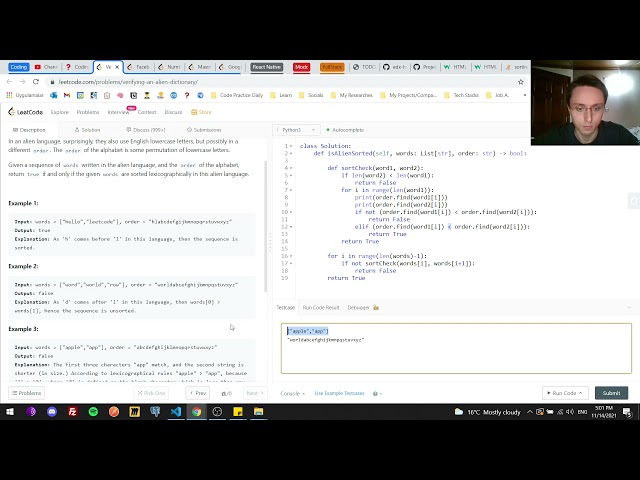
Task: Open the Uygulamalar apps grid shortcut
Action: [25, 95]
